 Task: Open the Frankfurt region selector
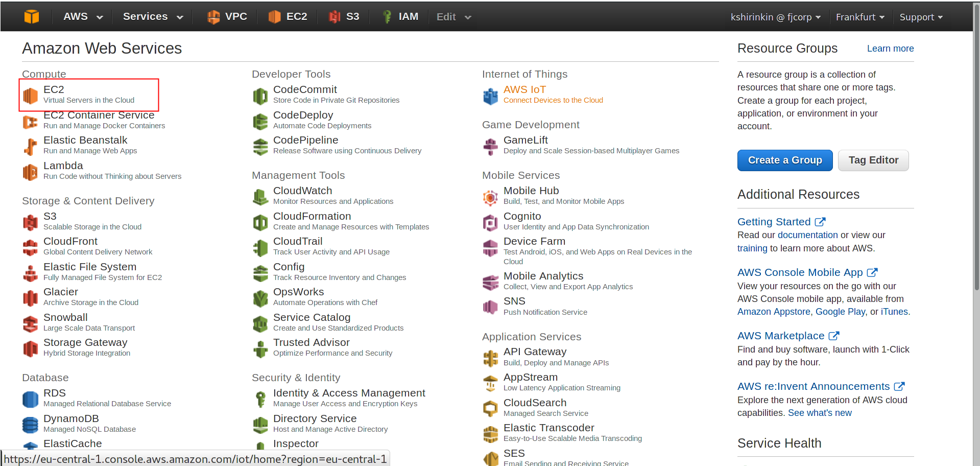(x=860, y=17)
